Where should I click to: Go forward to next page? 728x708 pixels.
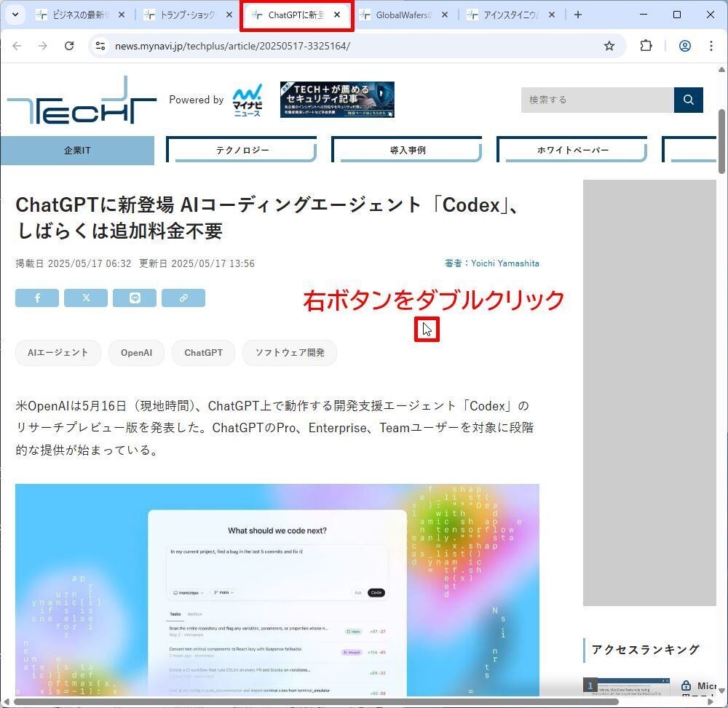point(43,46)
